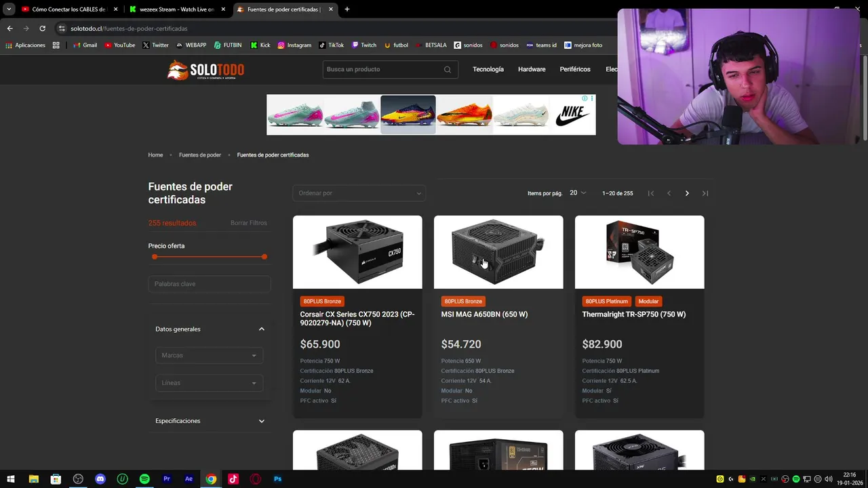868x488 pixels.
Task: Open the tab search dropdown arrow
Action: click(9, 9)
